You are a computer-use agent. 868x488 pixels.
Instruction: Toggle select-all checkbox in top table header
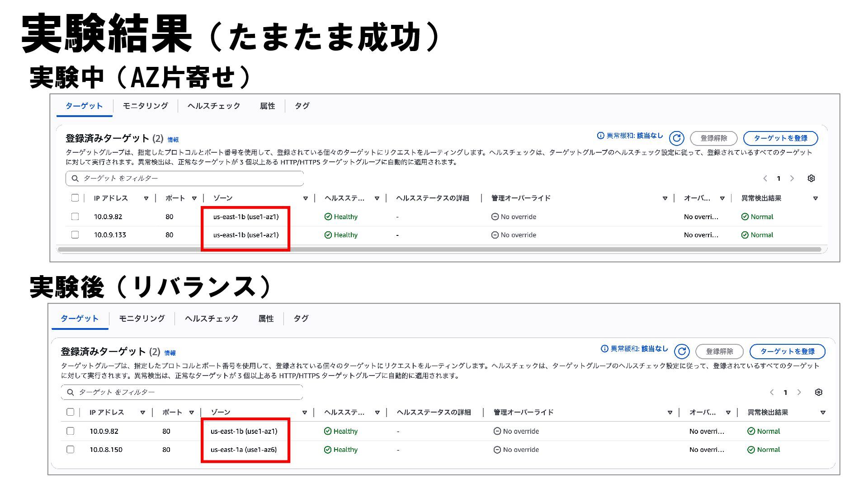75,197
